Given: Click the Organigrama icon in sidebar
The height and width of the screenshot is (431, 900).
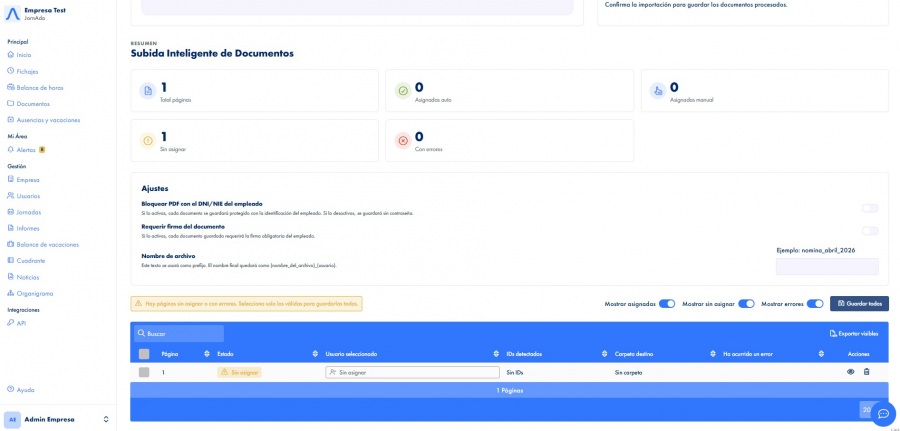Looking at the screenshot, I should click(x=10, y=293).
